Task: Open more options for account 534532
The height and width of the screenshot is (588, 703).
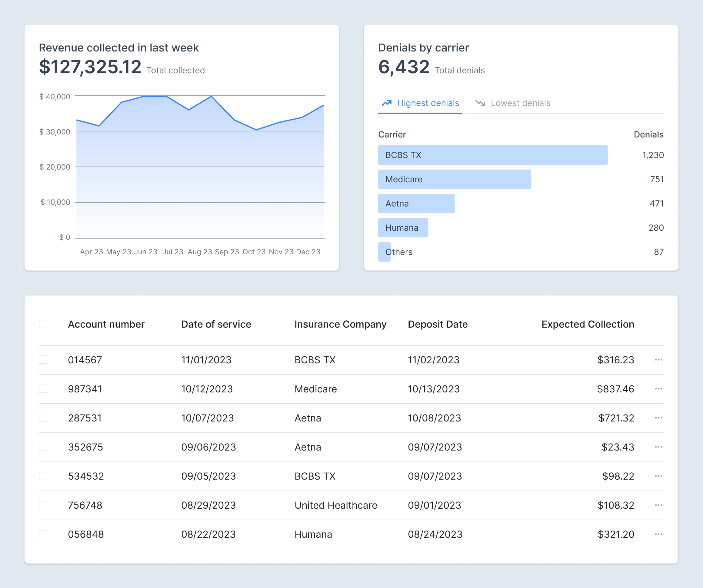Action: (658, 476)
